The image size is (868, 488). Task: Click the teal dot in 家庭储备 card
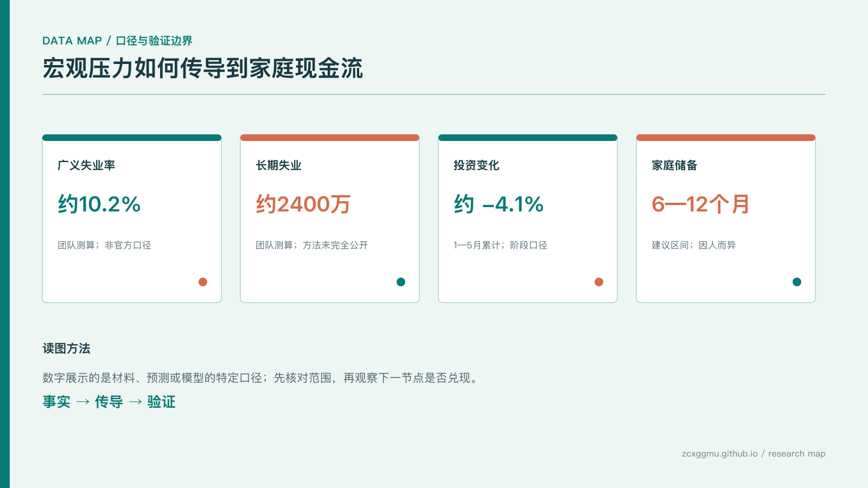point(797,282)
